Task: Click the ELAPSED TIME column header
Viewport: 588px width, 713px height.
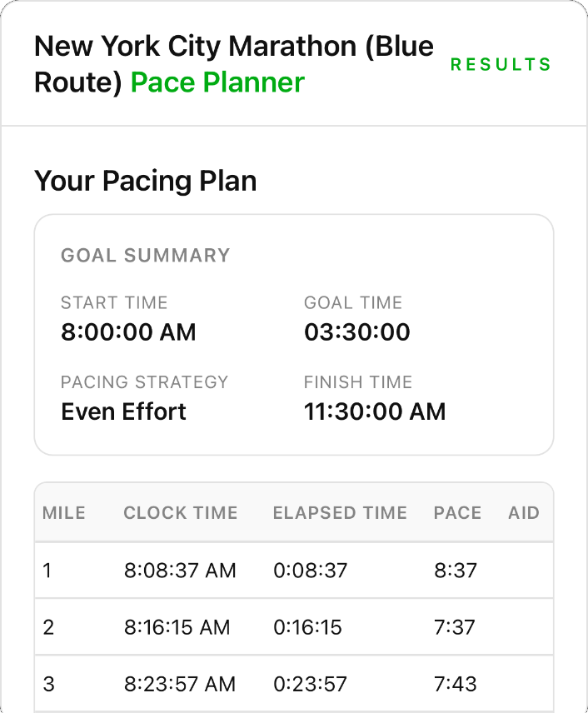Action: (x=340, y=513)
